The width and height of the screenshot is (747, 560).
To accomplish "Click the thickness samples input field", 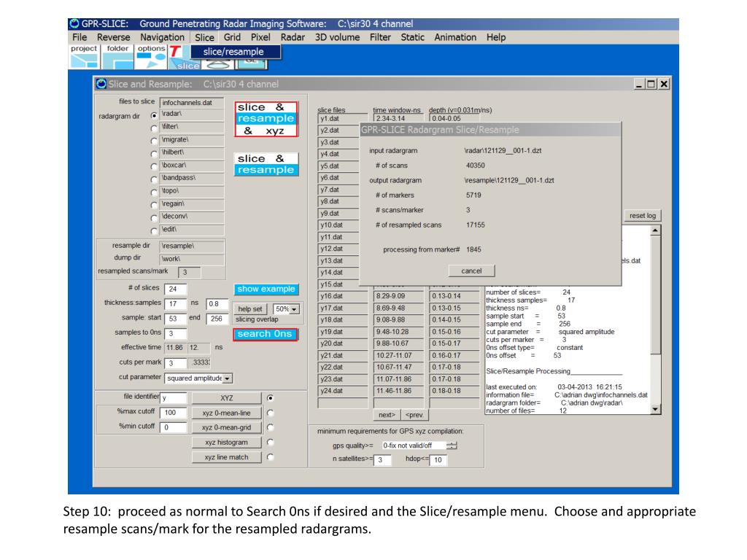I will [x=175, y=304].
